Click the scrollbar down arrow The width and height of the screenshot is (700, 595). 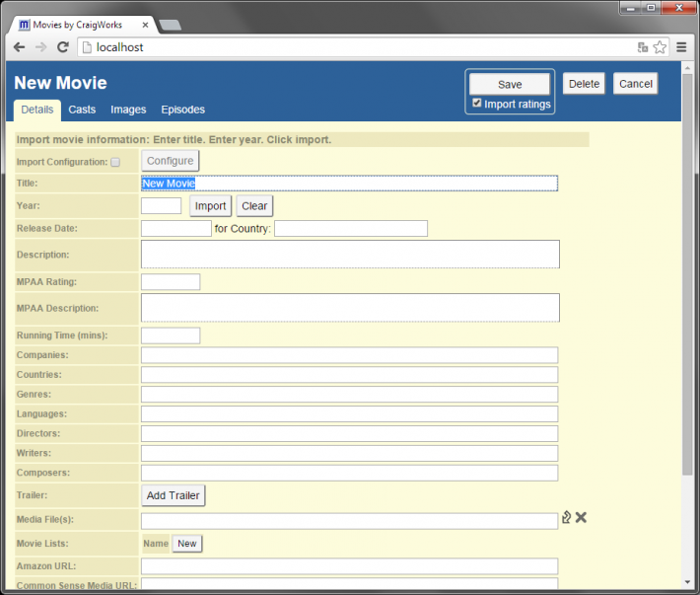687,582
